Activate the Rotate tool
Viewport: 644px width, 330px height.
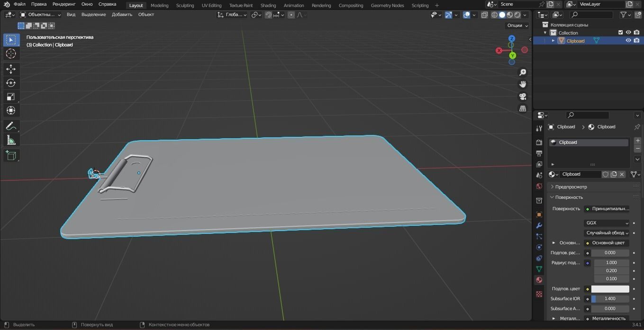coord(10,83)
